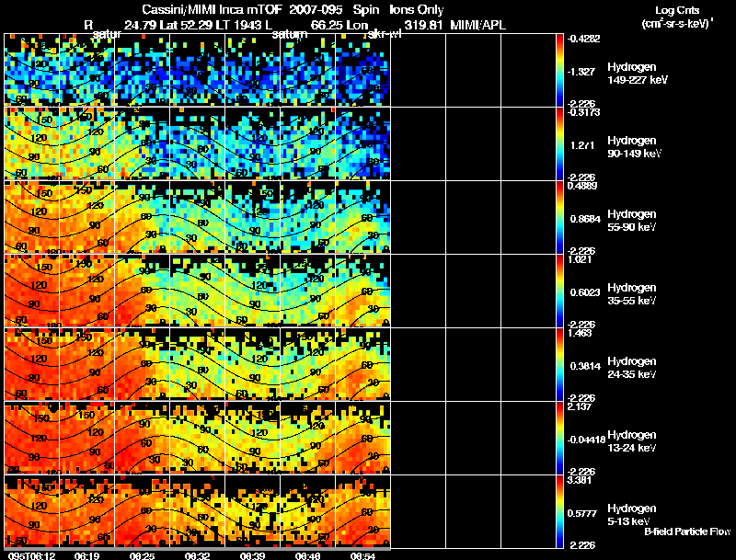This screenshot has width=736, height=560.
Task: Click the 'Log Cnts' units header
Action: click(x=676, y=10)
